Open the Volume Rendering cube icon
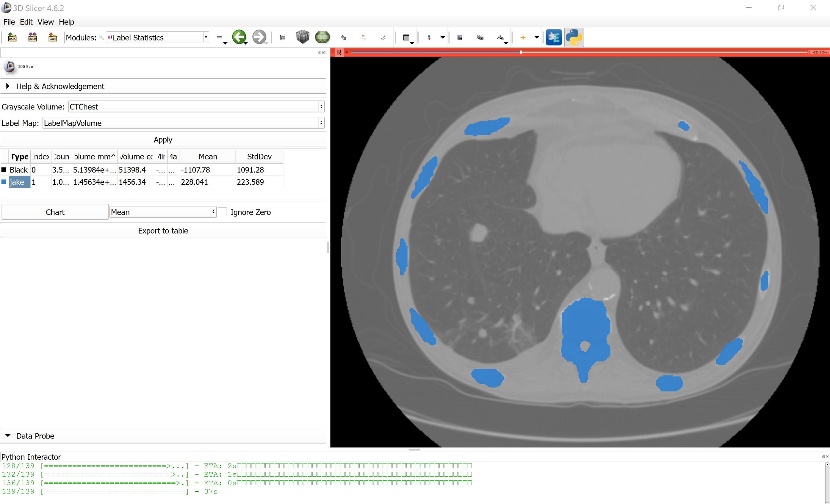This screenshot has height=504, width=830. tap(302, 37)
